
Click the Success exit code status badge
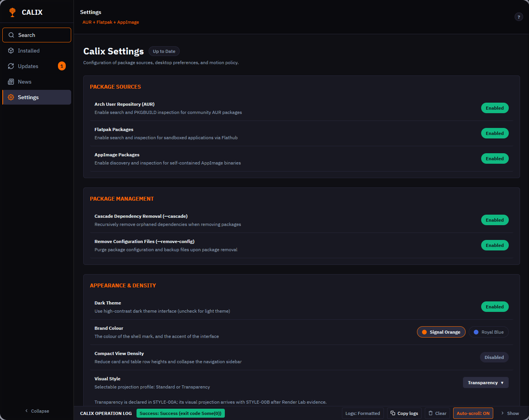[x=180, y=413]
